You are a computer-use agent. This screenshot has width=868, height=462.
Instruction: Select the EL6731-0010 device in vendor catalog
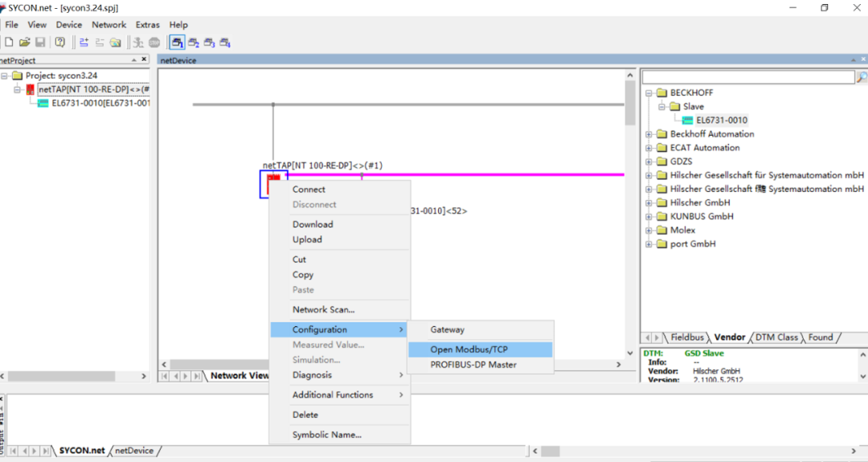[721, 121]
